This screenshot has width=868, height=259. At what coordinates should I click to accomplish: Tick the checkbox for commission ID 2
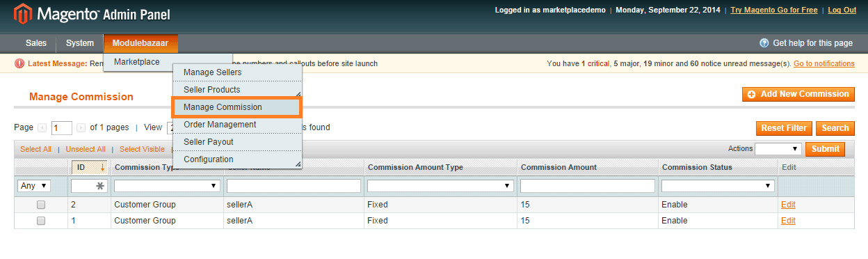pyautogui.click(x=41, y=205)
